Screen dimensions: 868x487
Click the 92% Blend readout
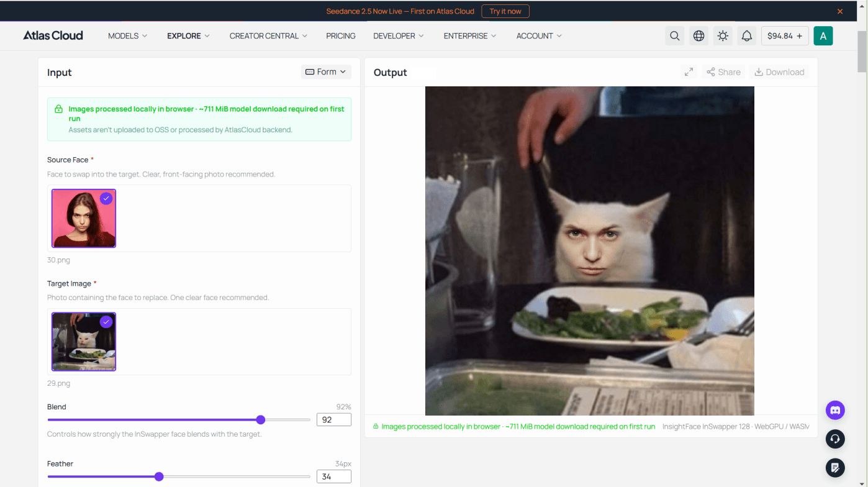(x=343, y=407)
